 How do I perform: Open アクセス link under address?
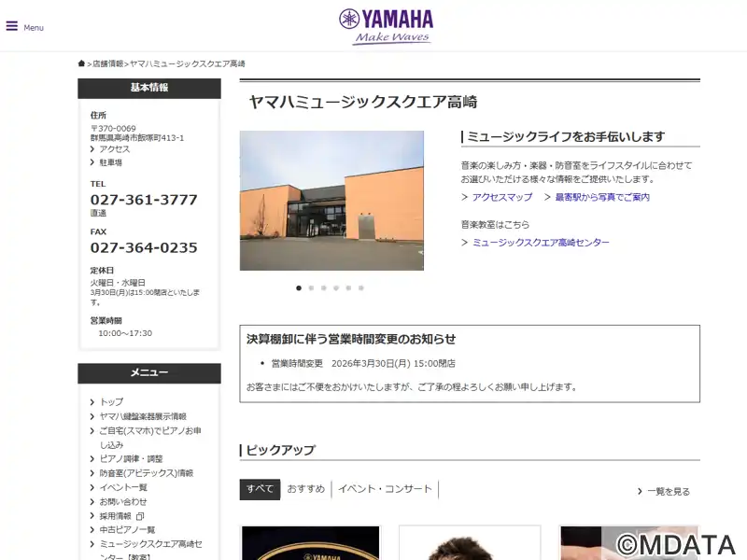pos(114,149)
